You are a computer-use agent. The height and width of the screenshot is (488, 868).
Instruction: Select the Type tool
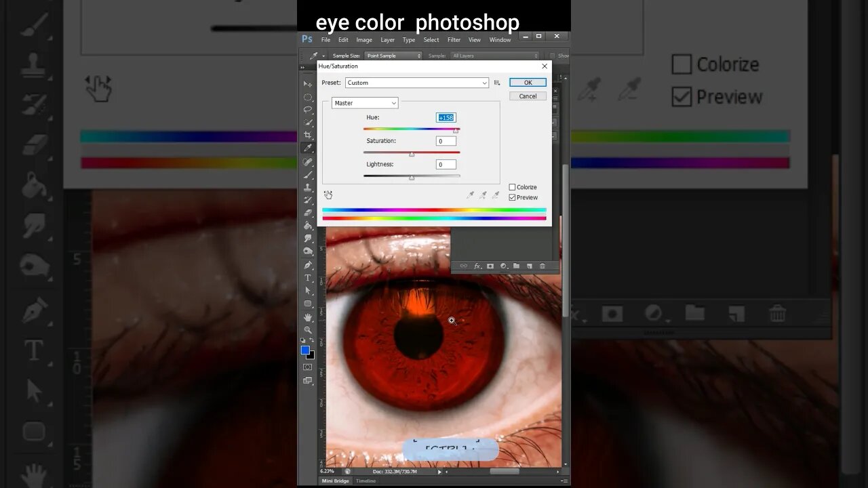coord(308,278)
